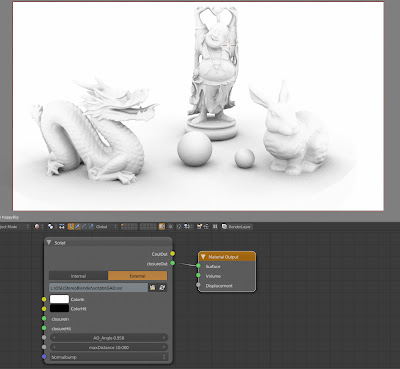Toggle the orange lock-to-scene layers button

pos(162,226)
